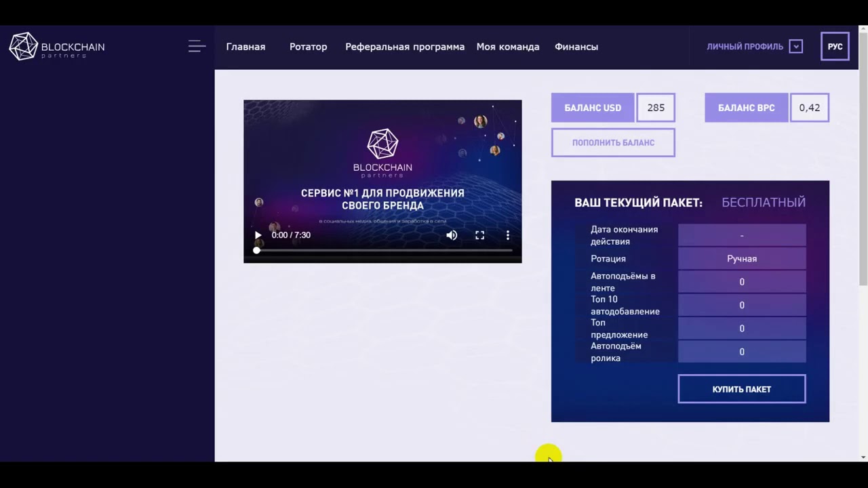The image size is (868, 488).
Task: Click the video time 0:00 / 7:30
Action: 291,235
